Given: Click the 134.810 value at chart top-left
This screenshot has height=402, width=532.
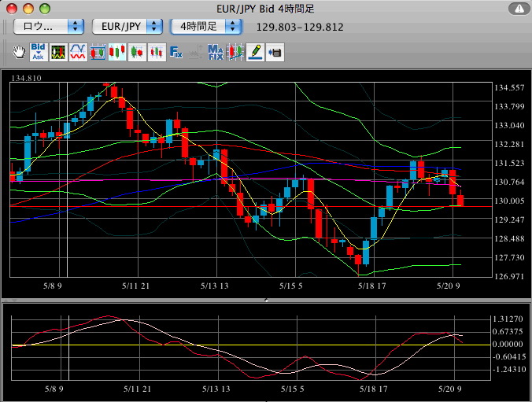Looking at the screenshot, I should 26,78.
